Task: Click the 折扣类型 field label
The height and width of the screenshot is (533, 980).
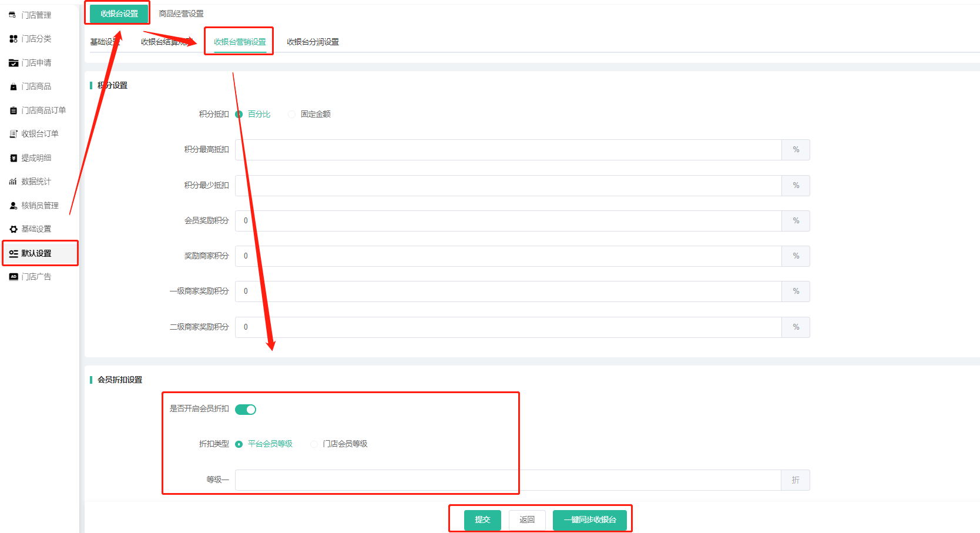Action: (214, 444)
